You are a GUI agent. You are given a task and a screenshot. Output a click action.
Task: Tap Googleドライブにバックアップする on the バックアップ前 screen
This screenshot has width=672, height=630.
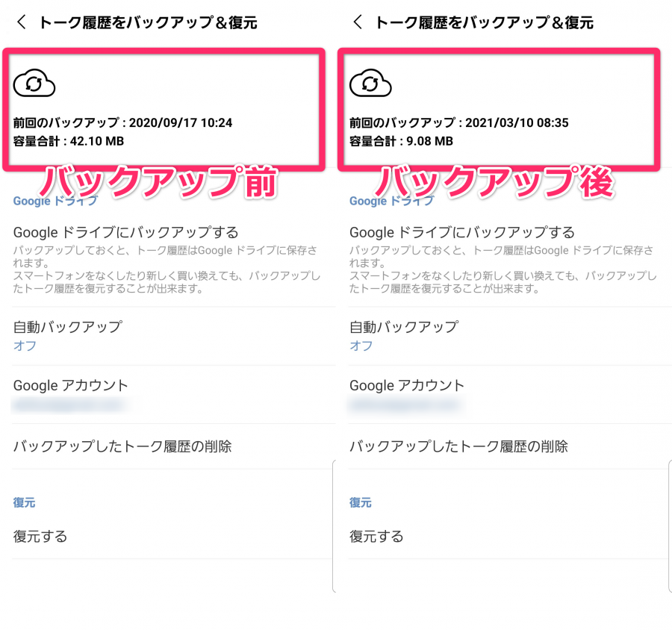125,232
